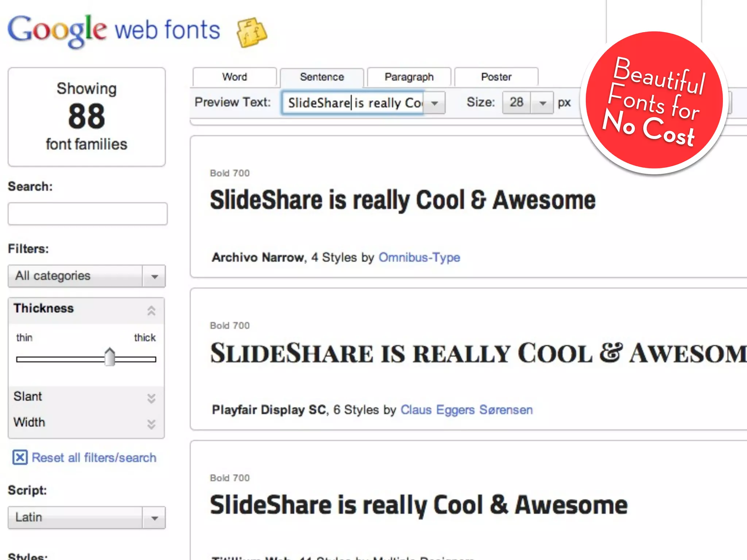Click the thickness slider handle
The width and height of the screenshot is (747, 560).
(x=109, y=357)
